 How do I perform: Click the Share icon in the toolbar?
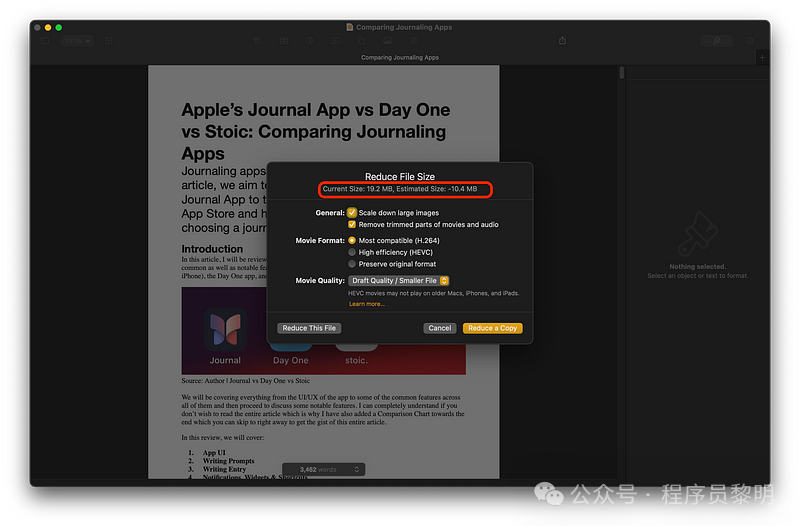point(562,40)
